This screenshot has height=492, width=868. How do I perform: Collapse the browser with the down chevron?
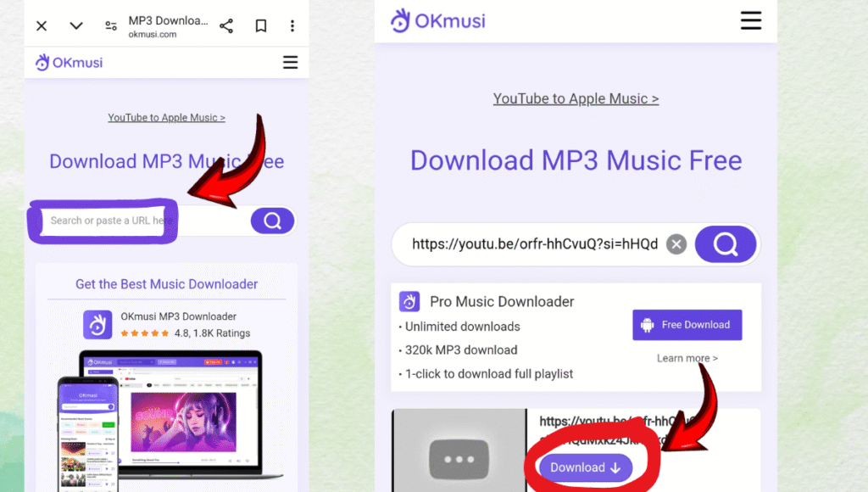tap(76, 26)
